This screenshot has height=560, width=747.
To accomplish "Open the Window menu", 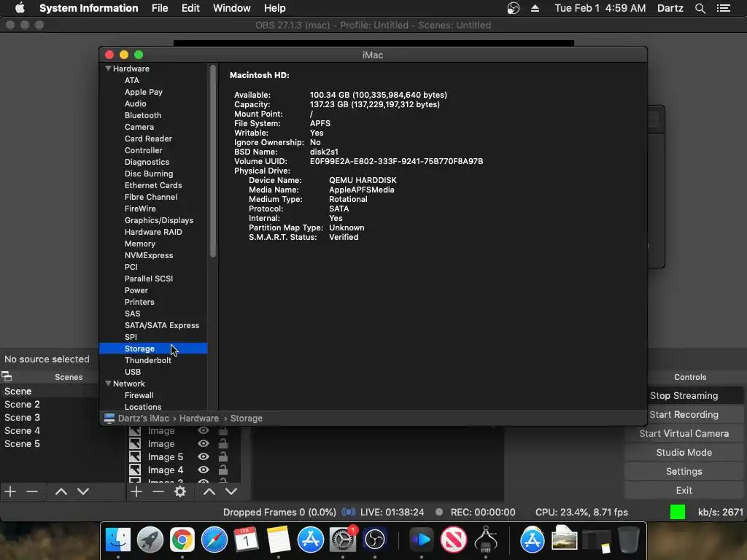I will click(231, 8).
